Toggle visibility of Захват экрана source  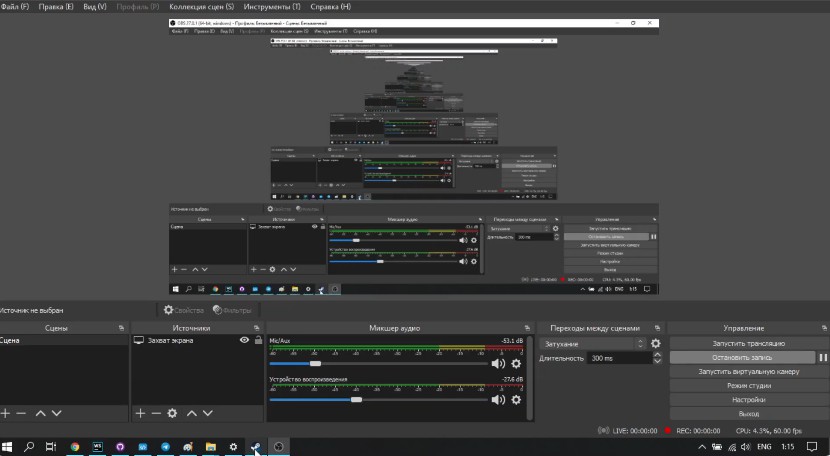point(244,340)
